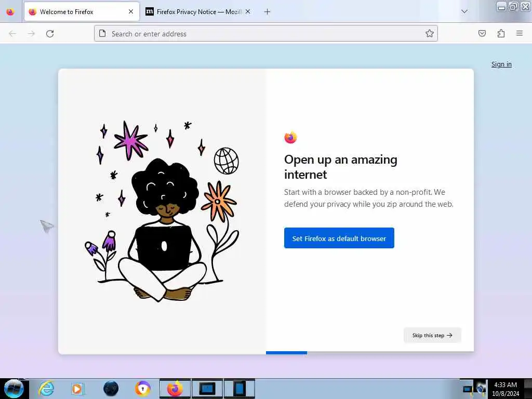The width and height of the screenshot is (532, 399).
Task: Open the Extensions puzzle-piece menu
Action: (x=501, y=33)
